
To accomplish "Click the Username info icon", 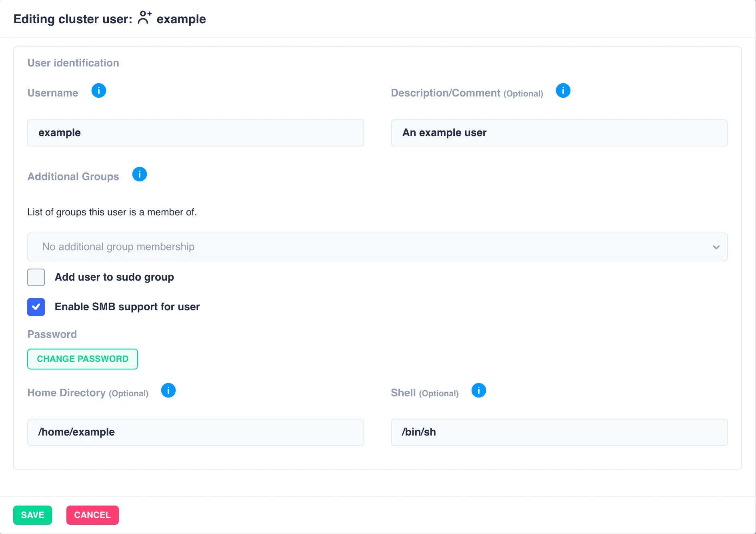I will click(99, 91).
